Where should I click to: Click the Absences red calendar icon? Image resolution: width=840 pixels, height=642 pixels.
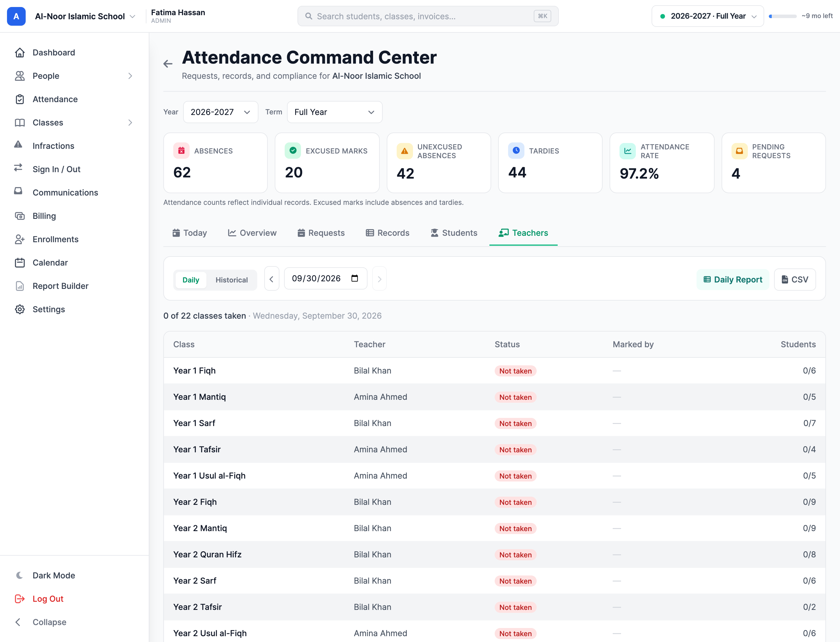click(x=181, y=151)
